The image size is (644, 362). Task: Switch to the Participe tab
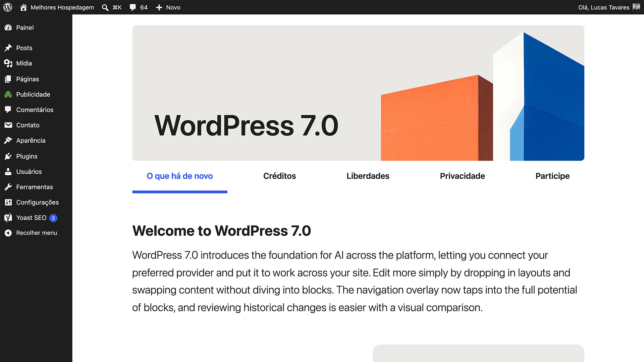[552, 176]
